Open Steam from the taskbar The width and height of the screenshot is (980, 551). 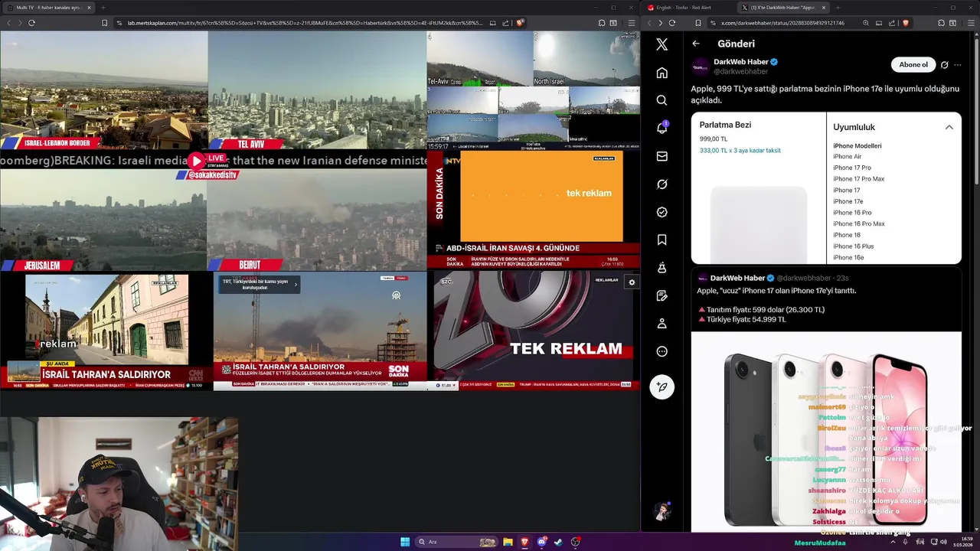(x=558, y=542)
